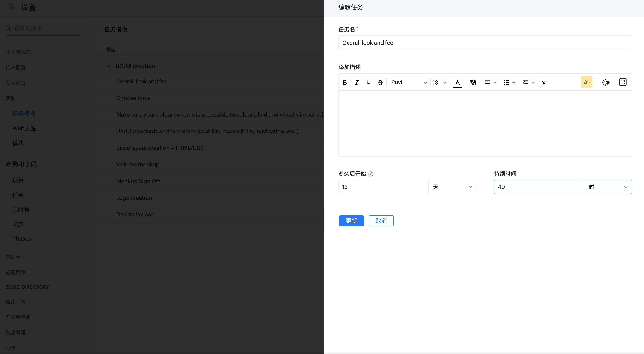Apply italic formatting in editor toolbar

pos(356,83)
